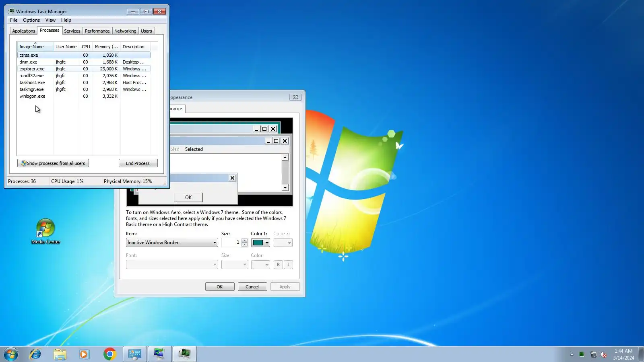644x362 pixels.
Task: Select the Media Center desktop shortcut
Action: pos(46,231)
